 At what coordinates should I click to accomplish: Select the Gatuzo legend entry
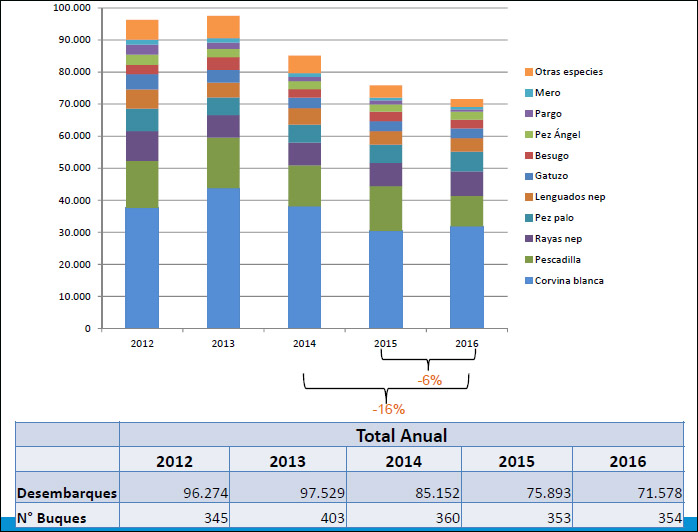pyautogui.click(x=551, y=176)
